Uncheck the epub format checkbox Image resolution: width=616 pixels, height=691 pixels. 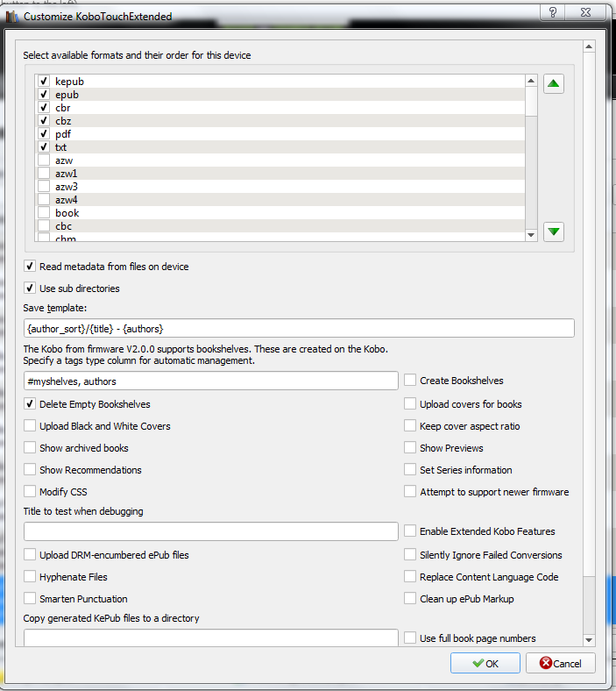[x=44, y=95]
